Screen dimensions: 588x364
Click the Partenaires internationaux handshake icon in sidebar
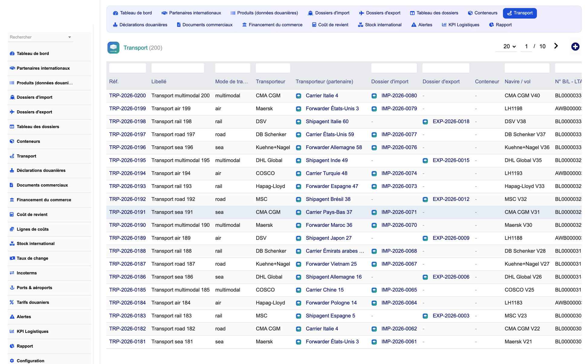[12, 68]
